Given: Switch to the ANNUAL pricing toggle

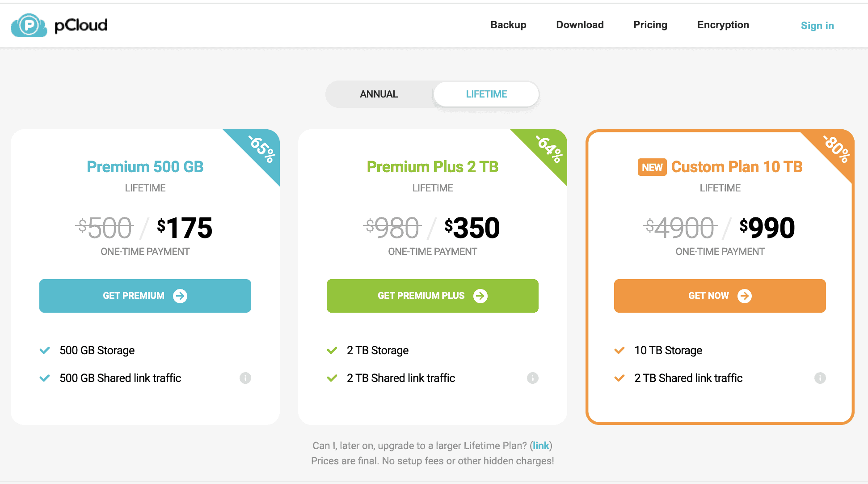Looking at the screenshot, I should (x=378, y=94).
